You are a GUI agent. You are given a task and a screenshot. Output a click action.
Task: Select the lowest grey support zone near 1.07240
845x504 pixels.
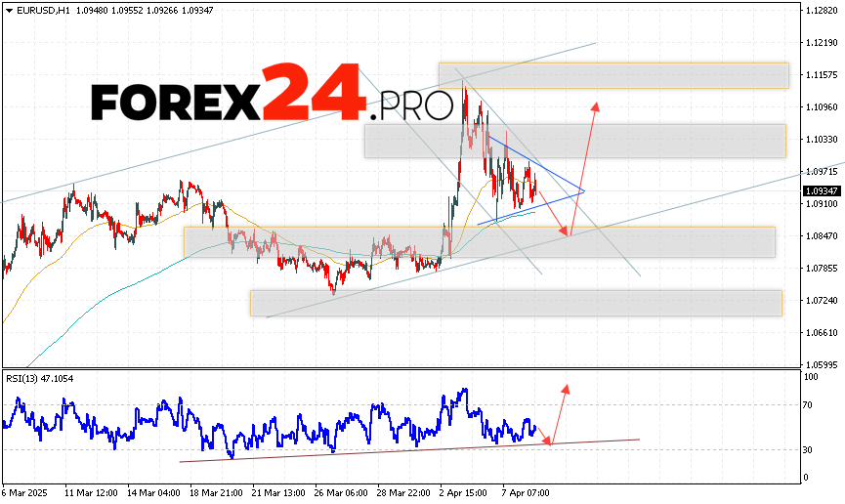(x=516, y=303)
